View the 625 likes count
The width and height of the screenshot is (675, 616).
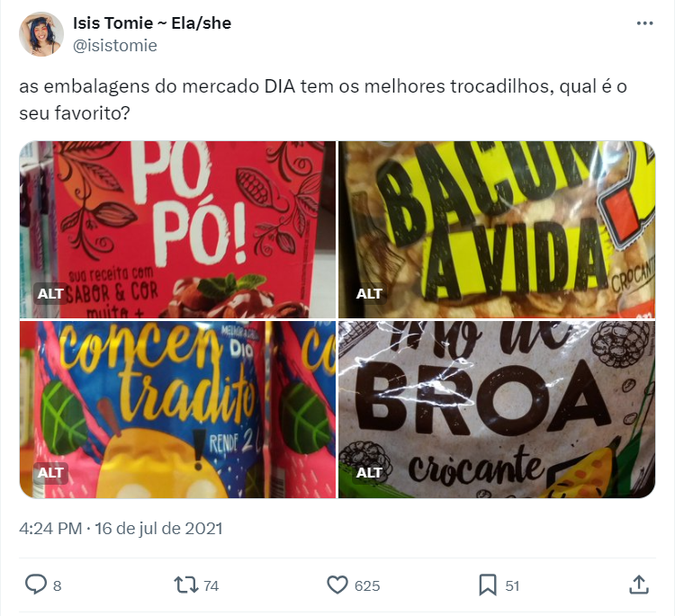(367, 586)
